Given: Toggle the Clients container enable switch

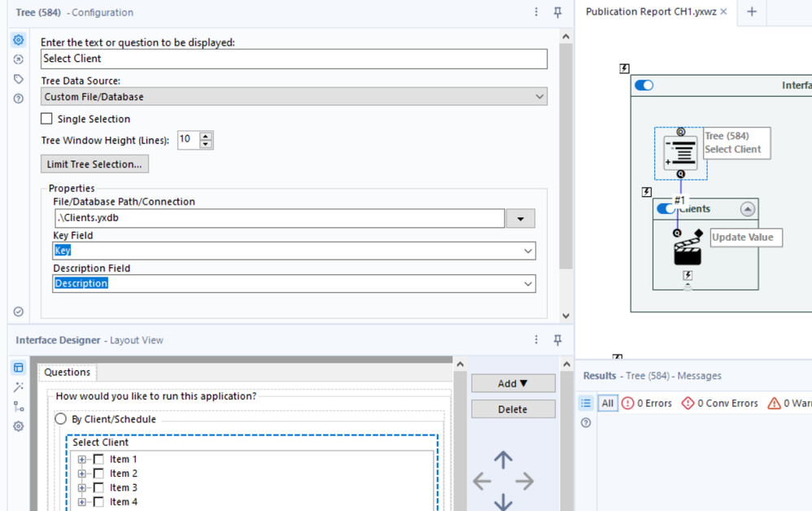Looking at the screenshot, I should point(666,208).
